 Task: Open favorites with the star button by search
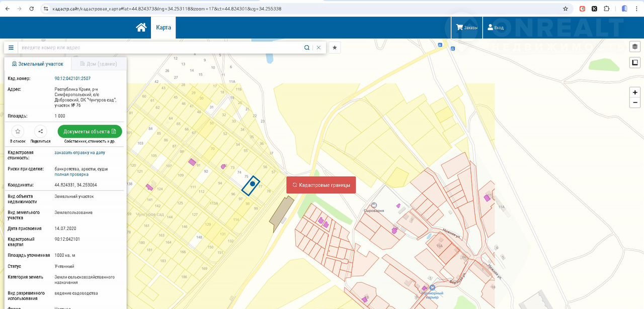pos(335,48)
